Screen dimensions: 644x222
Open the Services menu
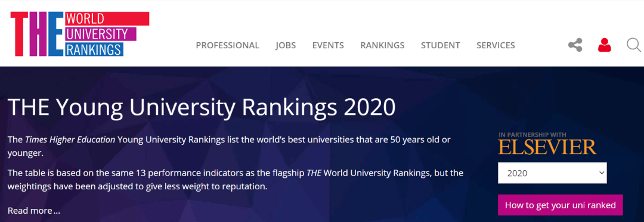tap(496, 45)
